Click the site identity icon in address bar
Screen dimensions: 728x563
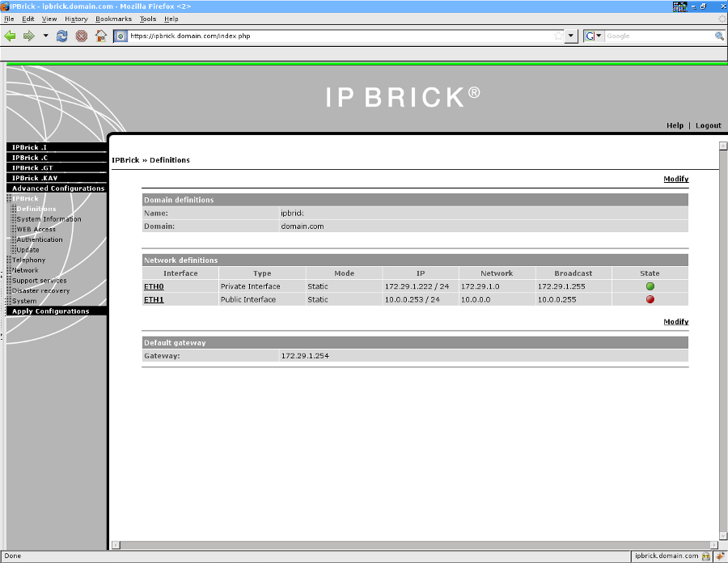coord(121,36)
